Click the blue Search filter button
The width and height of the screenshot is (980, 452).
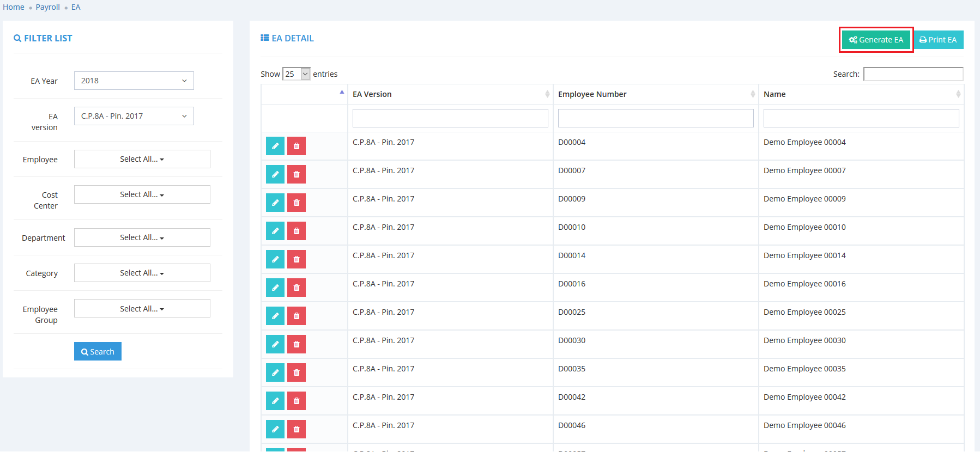click(98, 352)
